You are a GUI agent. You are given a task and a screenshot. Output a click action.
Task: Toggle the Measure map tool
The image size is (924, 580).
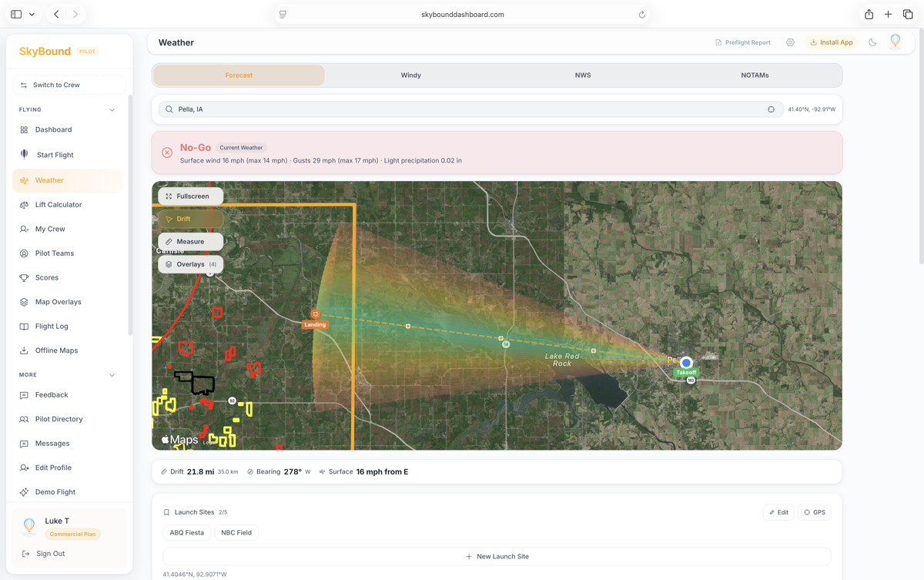190,242
